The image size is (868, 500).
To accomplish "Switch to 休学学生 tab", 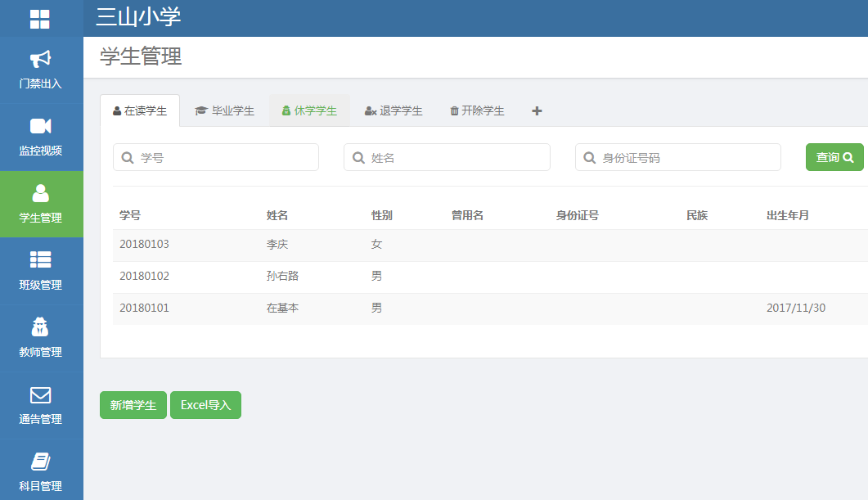I will tap(309, 111).
